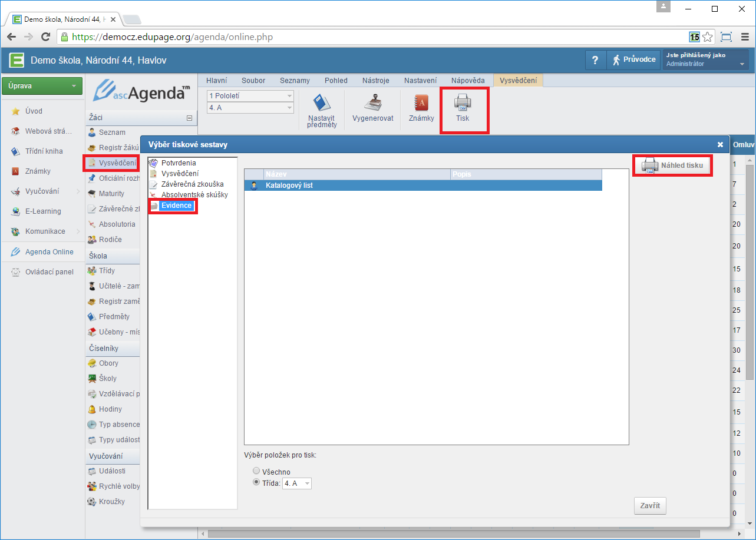756x540 pixels.
Task: Click the Vygenerovat stamp icon
Action: (x=372, y=102)
